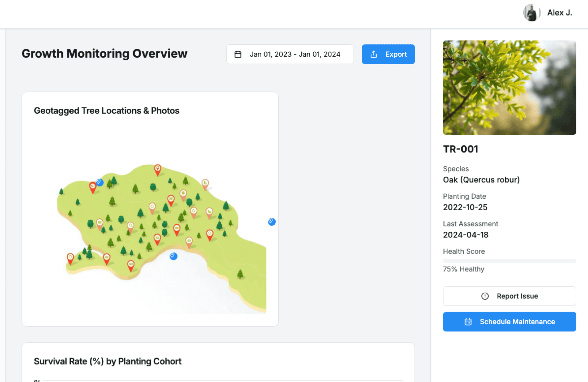Click the blue marker at the map's right edge
The height and width of the screenshot is (382, 588).
point(272,222)
